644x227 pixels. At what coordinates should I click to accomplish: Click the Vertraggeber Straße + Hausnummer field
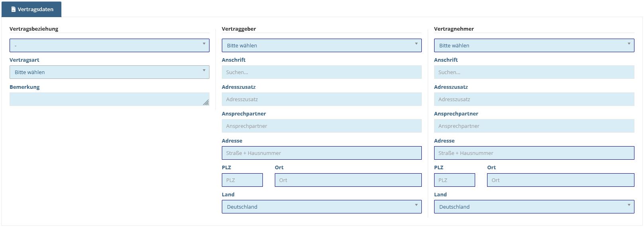pyautogui.click(x=322, y=153)
